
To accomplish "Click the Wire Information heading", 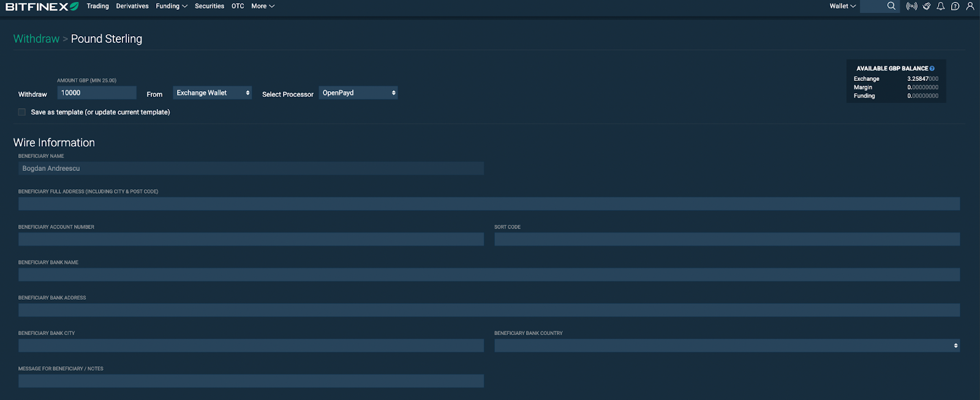I will pyautogui.click(x=54, y=143).
